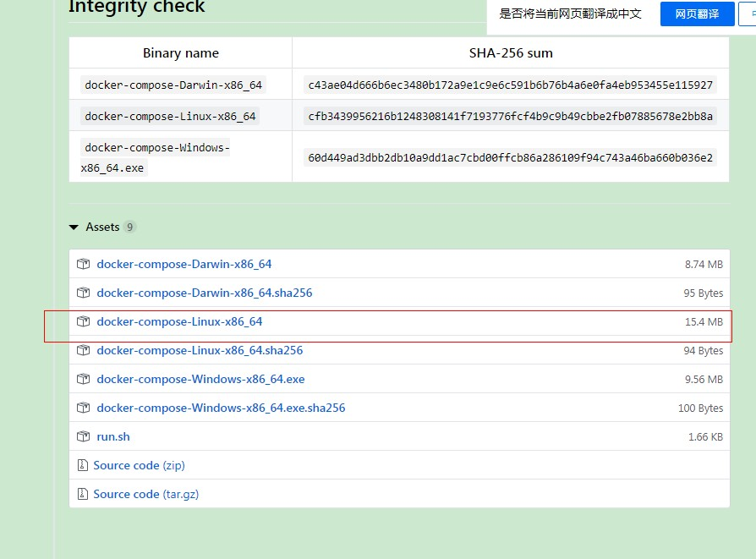The width and height of the screenshot is (756, 559).
Task: Open docker-compose-Darwin-x86_64.sha256 link
Action: pos(205,293)
